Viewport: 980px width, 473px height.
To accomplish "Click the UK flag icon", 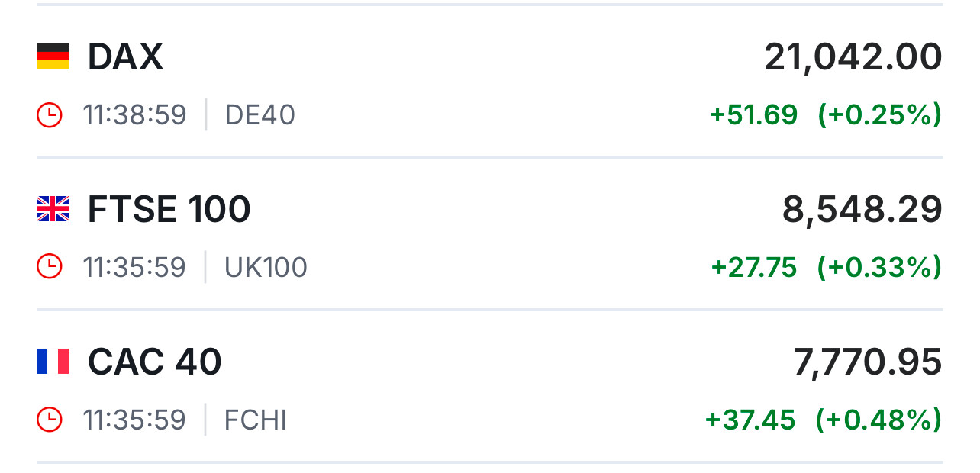I will (53, 209).
